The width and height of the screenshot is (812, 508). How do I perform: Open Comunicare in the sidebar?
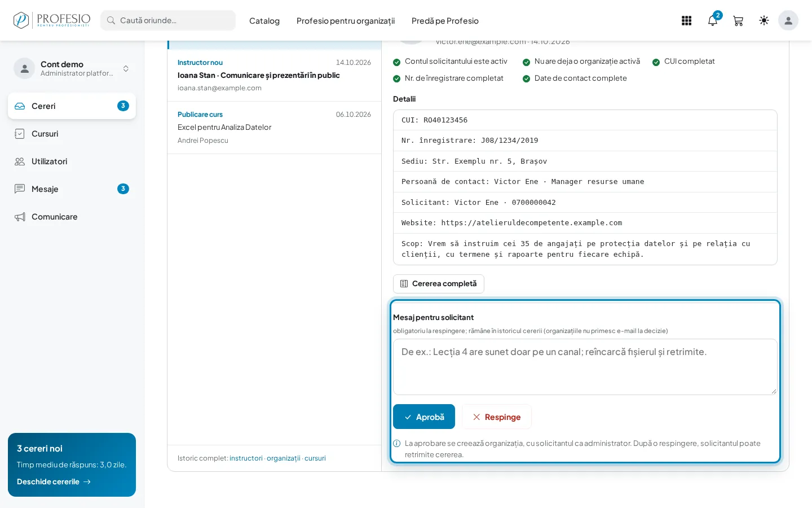[72, 217]
